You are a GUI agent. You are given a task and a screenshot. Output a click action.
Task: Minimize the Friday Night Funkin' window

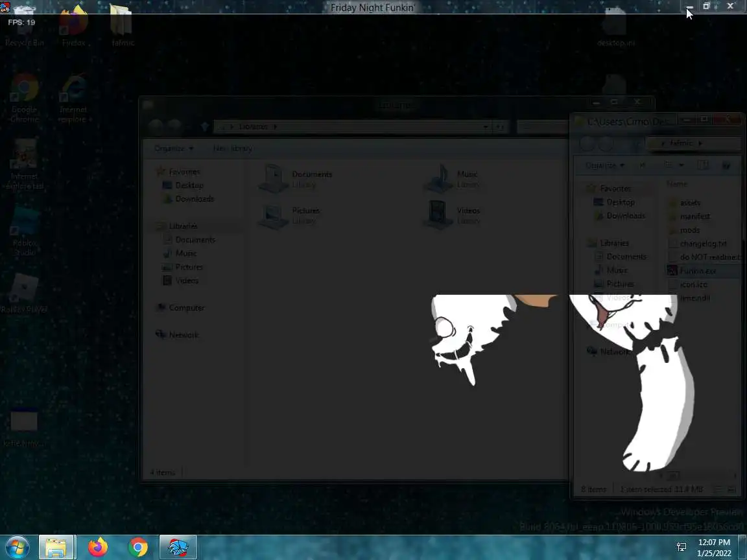pyautogui.click(x=689, y=6)
